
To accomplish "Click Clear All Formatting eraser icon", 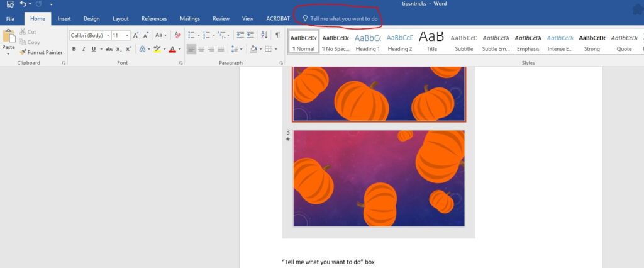I will 178,36.
